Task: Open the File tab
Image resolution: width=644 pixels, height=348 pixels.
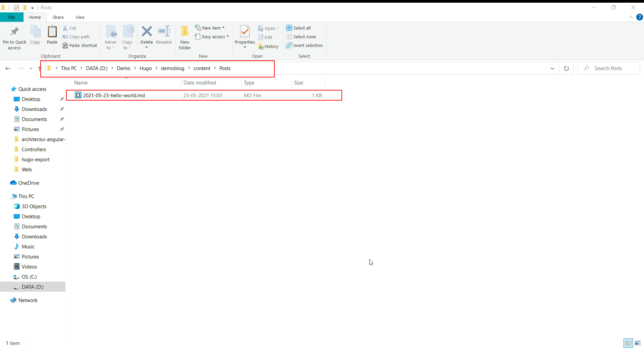Action: pos(11,17)
